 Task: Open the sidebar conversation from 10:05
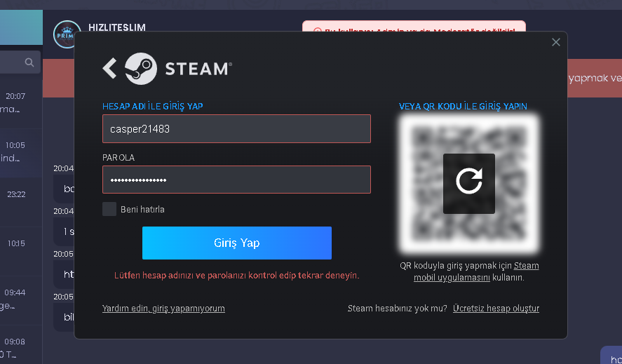tap(21, 153)
